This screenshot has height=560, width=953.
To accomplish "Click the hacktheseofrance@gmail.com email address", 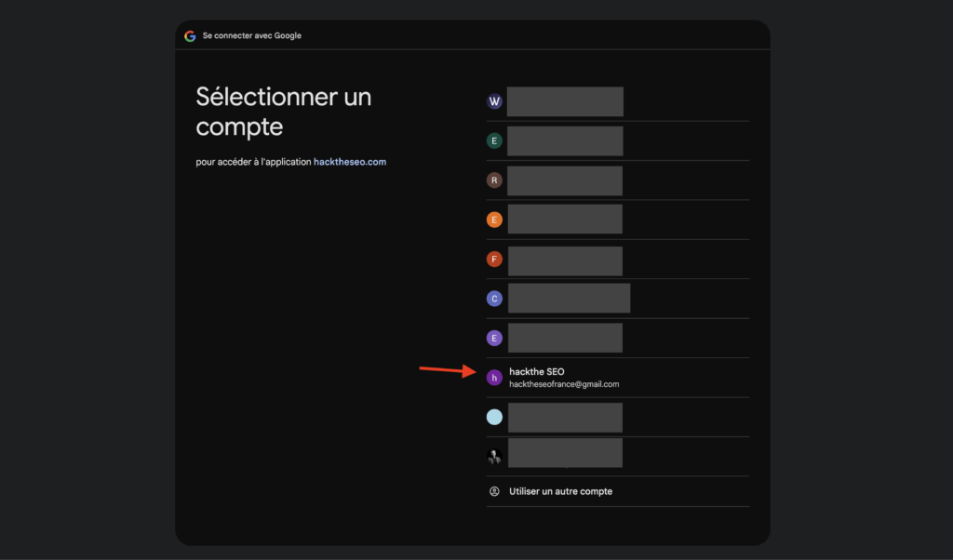I will [x=564, y=384].
